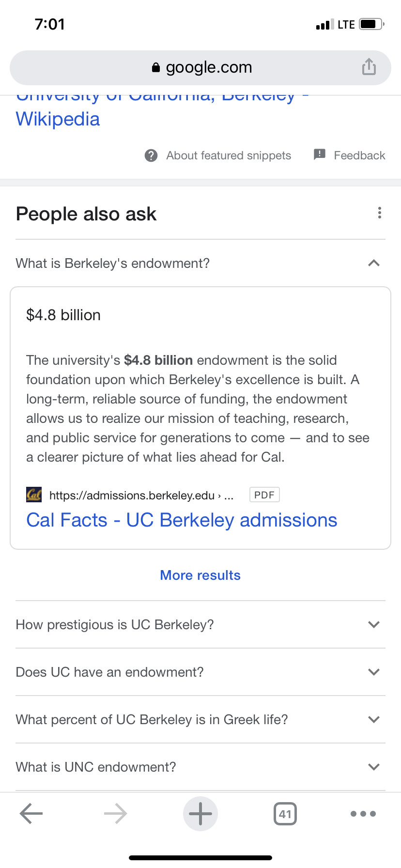Tap the browser forward arrow

click(x=116, y=814)
